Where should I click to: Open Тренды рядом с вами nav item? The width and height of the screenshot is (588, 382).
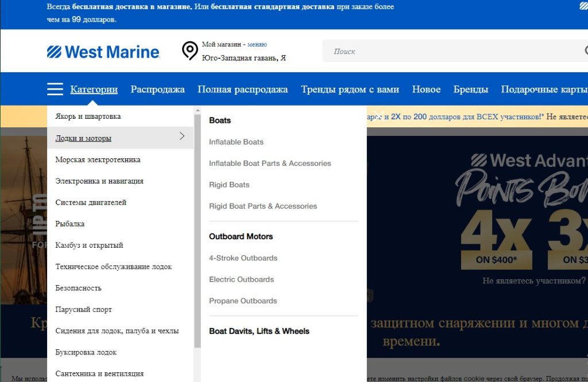[x=350, y=89]
